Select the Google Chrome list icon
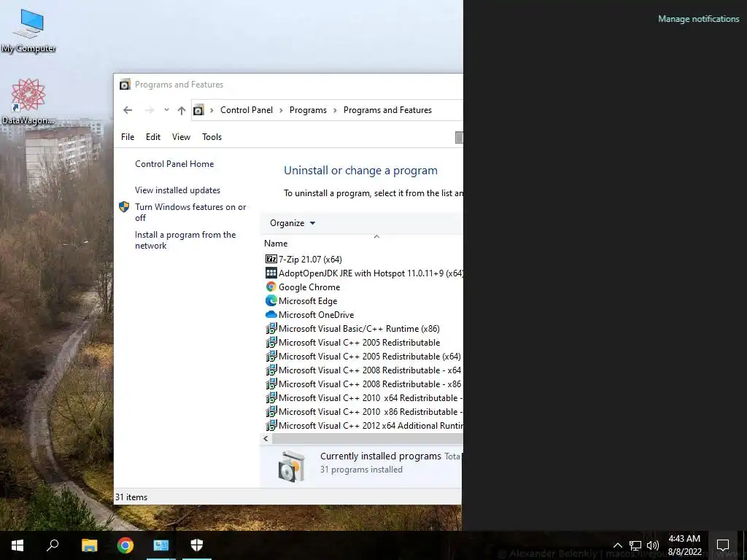Viewport: 747px width, 560px height. (271, 287)
